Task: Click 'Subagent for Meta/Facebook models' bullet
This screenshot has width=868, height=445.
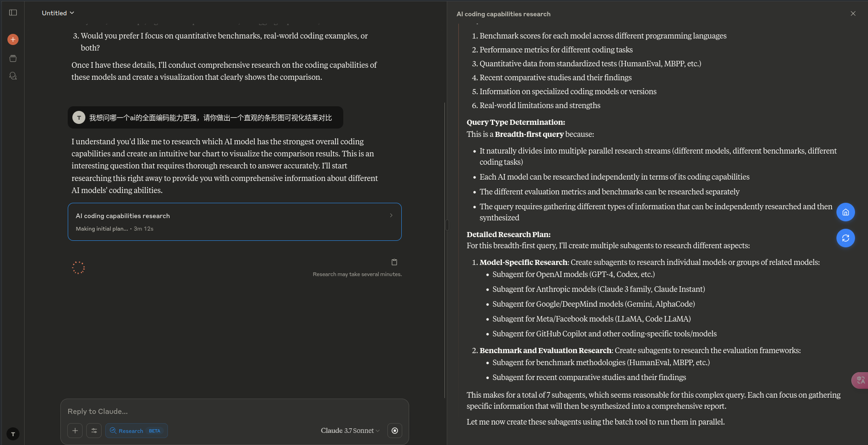Action: (592, 319)
